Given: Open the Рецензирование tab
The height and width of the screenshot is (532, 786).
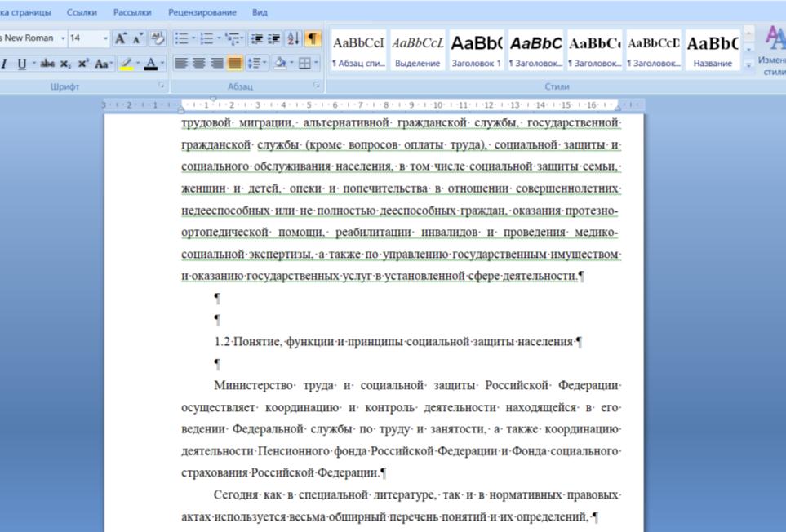Looking at the screenshot, I should pos(202,12).
